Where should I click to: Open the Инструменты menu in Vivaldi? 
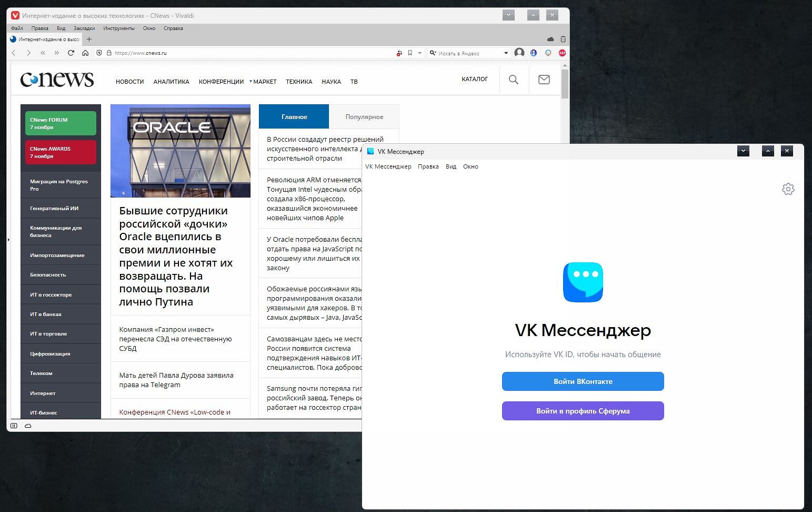click(x=119, y=28)
